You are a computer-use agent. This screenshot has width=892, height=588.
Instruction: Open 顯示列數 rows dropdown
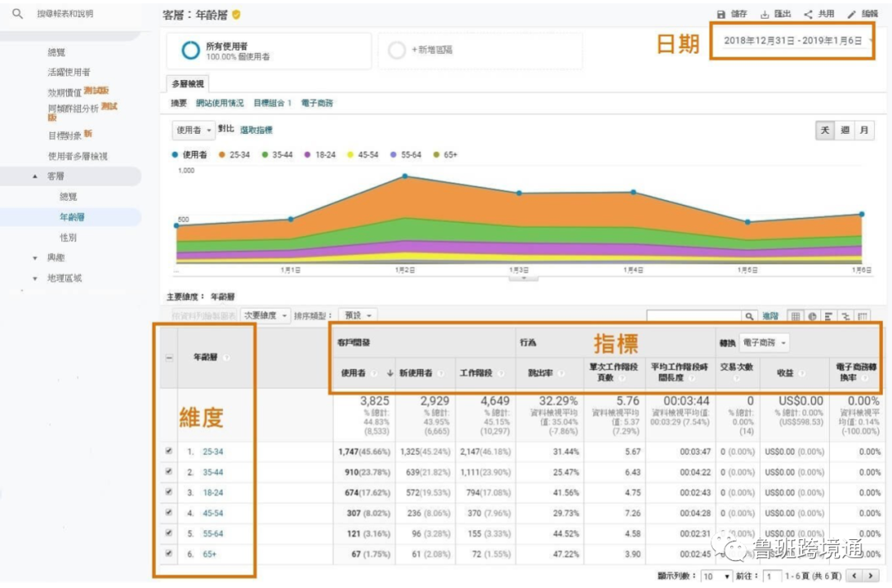tap(716, 576)
